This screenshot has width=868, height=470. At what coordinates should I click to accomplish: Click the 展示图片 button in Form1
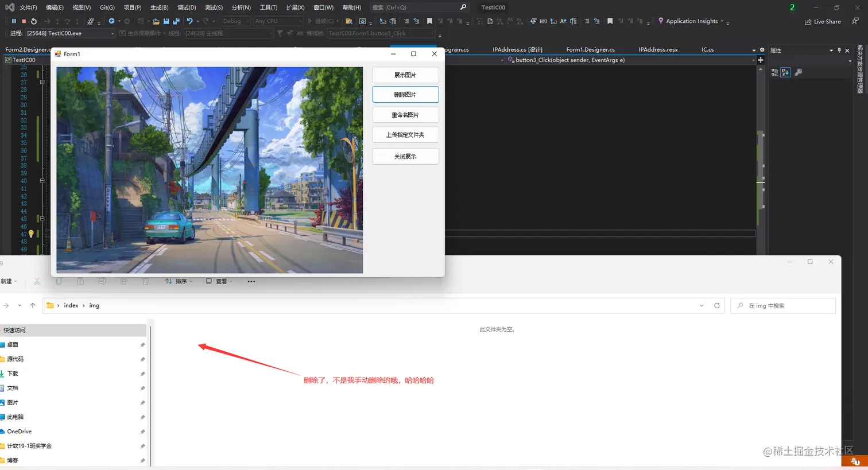click(405, 75)
